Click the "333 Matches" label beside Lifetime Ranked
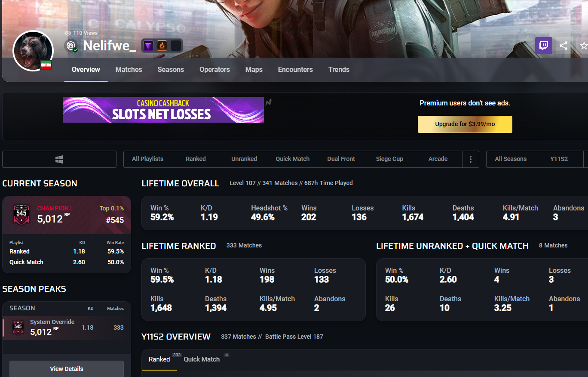This screenshot has height=377, width=588. pos(244,245)
